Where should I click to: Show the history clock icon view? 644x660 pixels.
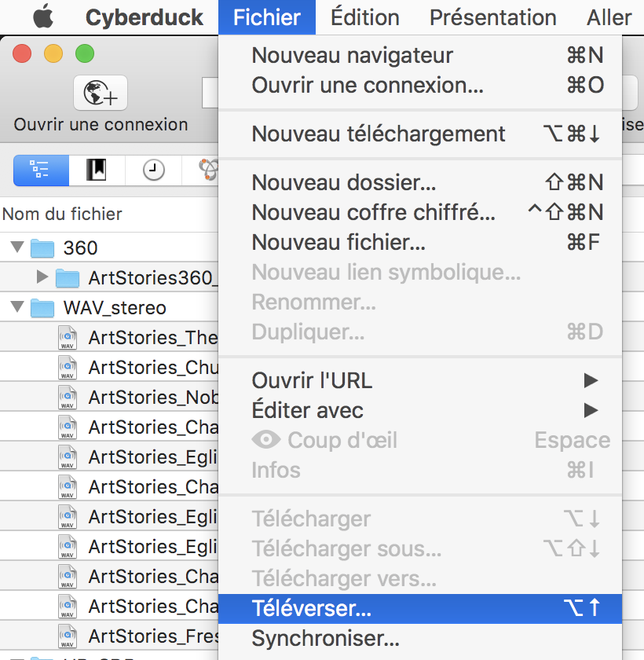(x=153, y=169)
